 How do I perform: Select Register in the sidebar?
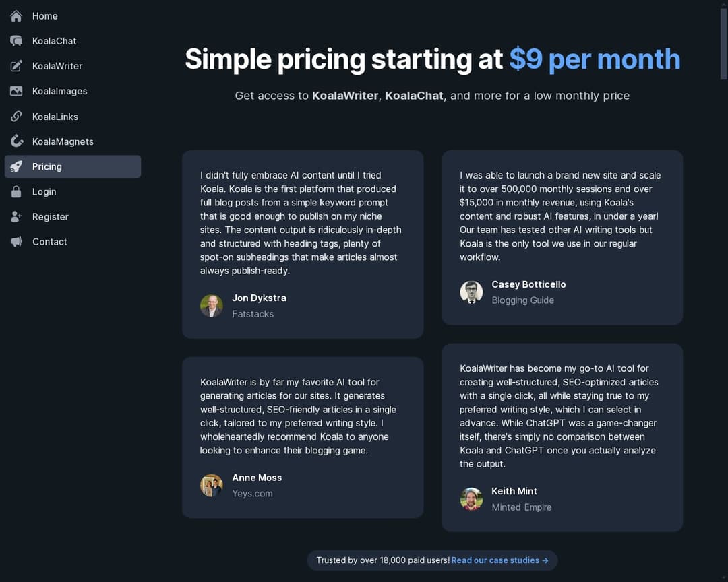51,217
